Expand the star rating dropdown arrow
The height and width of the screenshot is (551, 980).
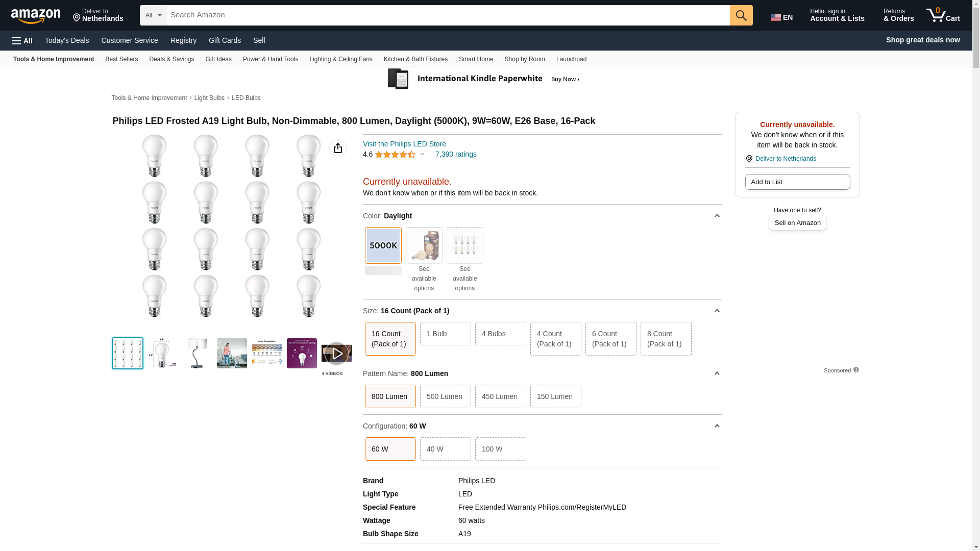[x=422, y=154]
